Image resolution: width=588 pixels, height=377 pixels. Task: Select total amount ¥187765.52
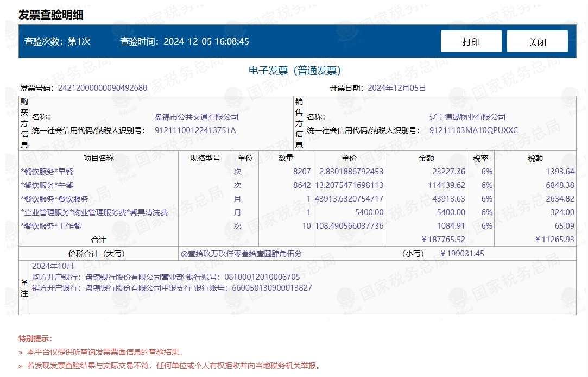(x=443, y=240)
